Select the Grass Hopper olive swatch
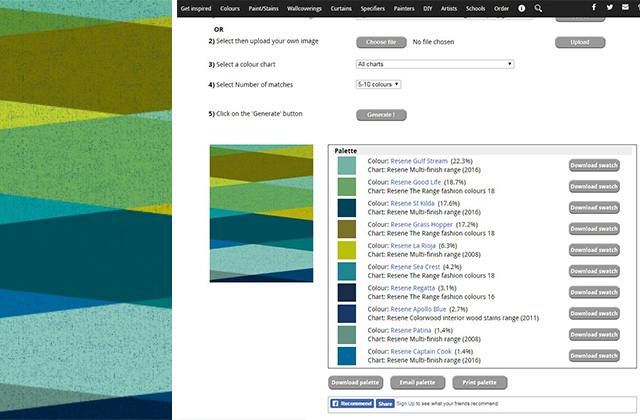 [x=347, y=229]
